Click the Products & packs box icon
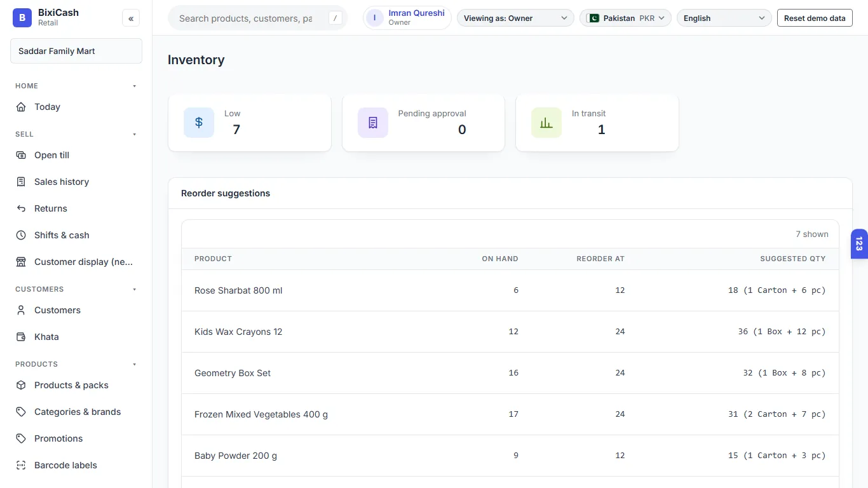The height and width of the screenshot is (488, 868). [21, 385]
